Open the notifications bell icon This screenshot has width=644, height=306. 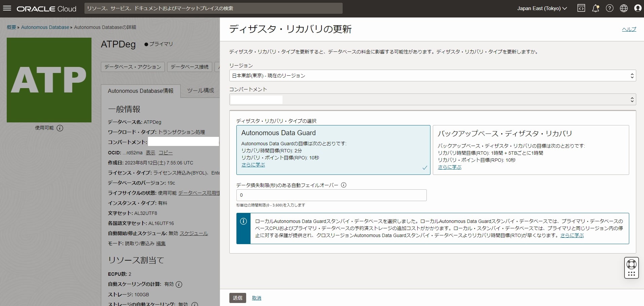click(595, 8)
